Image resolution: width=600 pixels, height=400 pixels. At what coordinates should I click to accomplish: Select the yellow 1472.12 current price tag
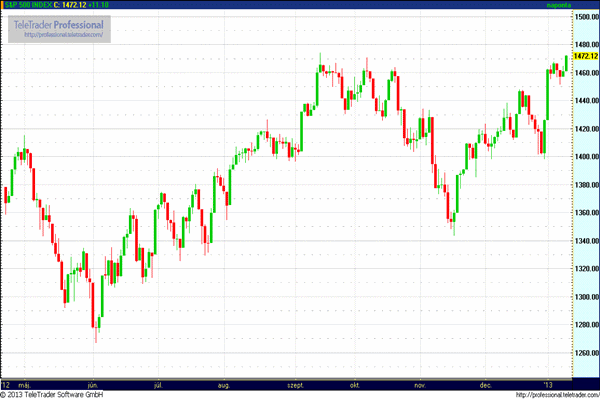585,57
